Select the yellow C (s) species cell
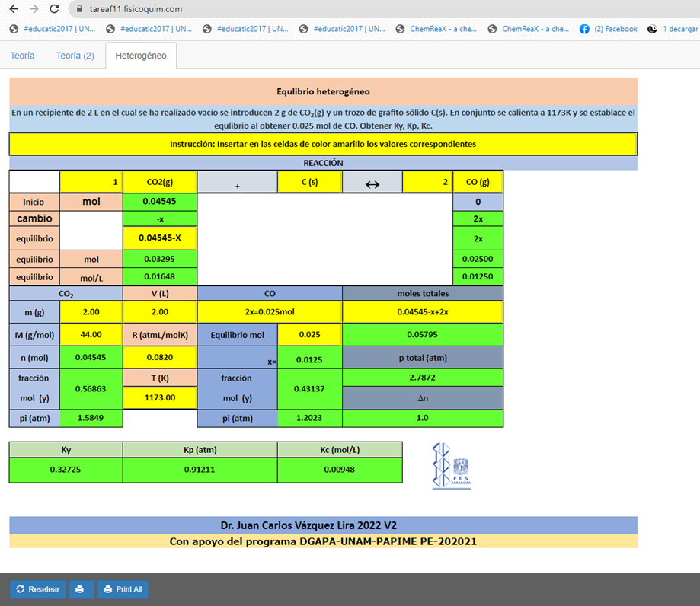Viewport: 700px width, 606px height. click(310, 182)
